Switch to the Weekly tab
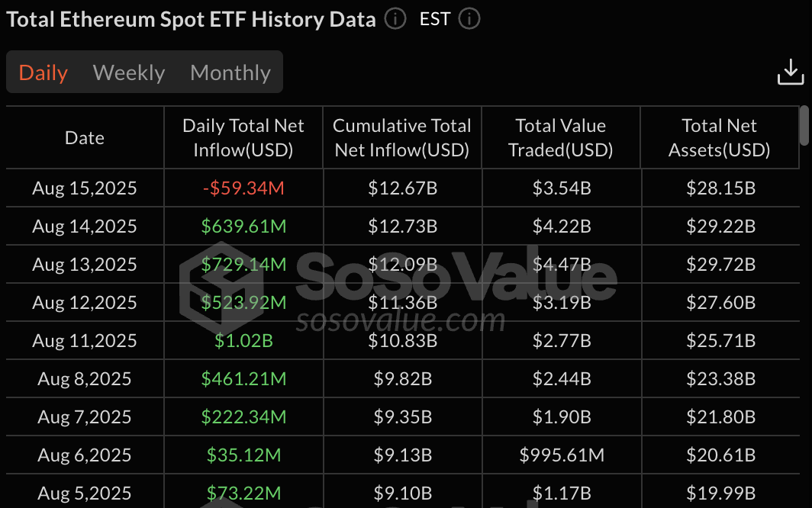 tap(128, 72)
